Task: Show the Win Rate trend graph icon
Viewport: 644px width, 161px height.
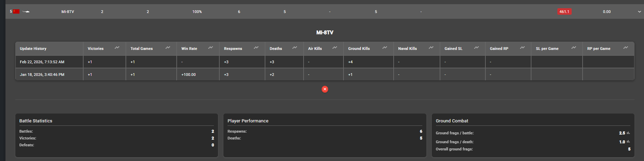Action: point(210,48)
